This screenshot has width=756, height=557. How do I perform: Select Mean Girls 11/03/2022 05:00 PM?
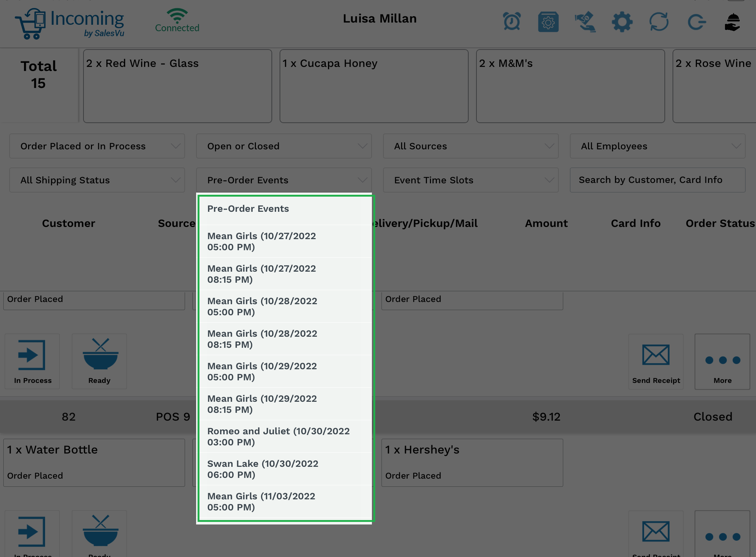tap(285, 502)
